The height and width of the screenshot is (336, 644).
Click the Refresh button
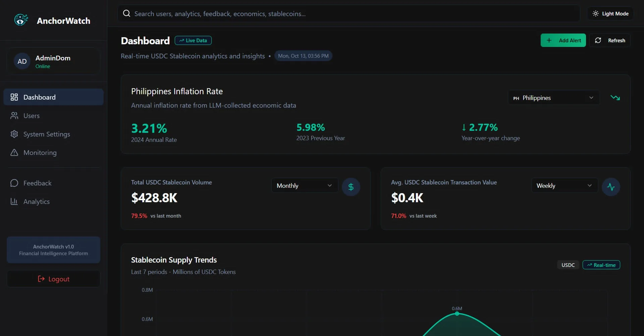pyautogui.click(x=610, y=40)
